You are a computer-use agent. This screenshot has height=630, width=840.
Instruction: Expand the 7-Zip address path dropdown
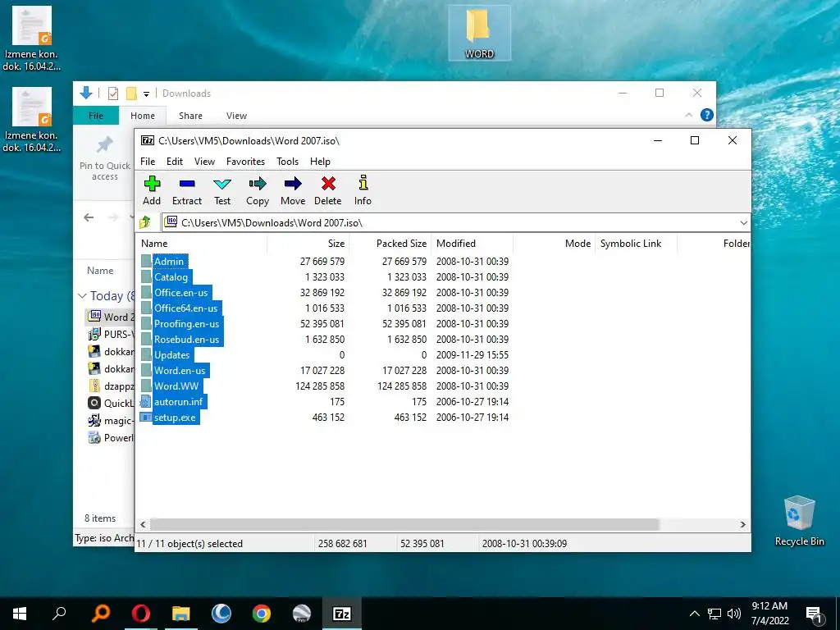click(743, 223)
